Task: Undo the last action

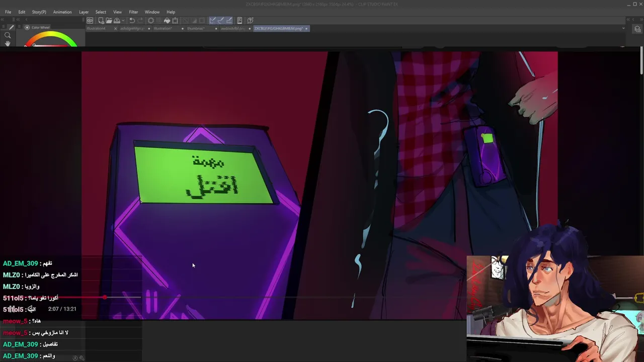Action: coord(132,21)
